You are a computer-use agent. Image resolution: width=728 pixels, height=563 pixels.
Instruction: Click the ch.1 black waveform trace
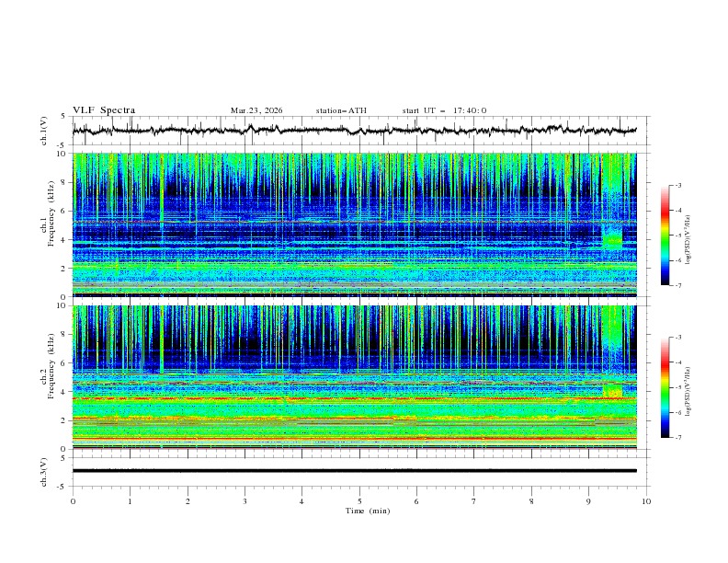tap(354, 131)
